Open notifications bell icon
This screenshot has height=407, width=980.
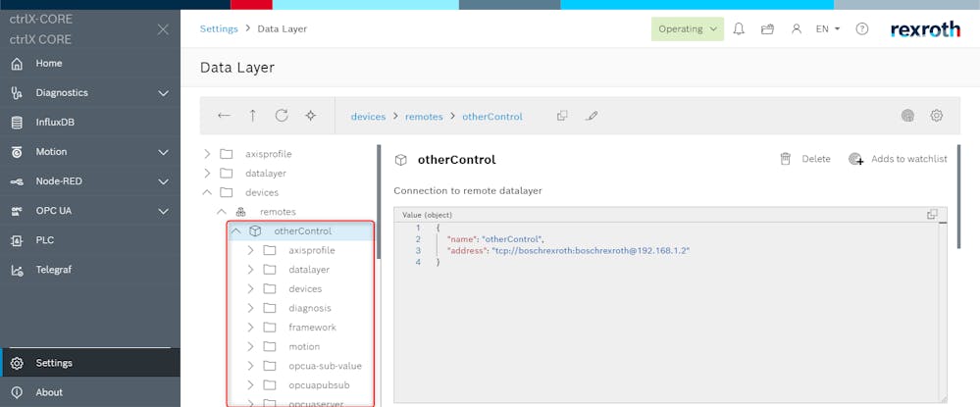(x=739, y=28)
